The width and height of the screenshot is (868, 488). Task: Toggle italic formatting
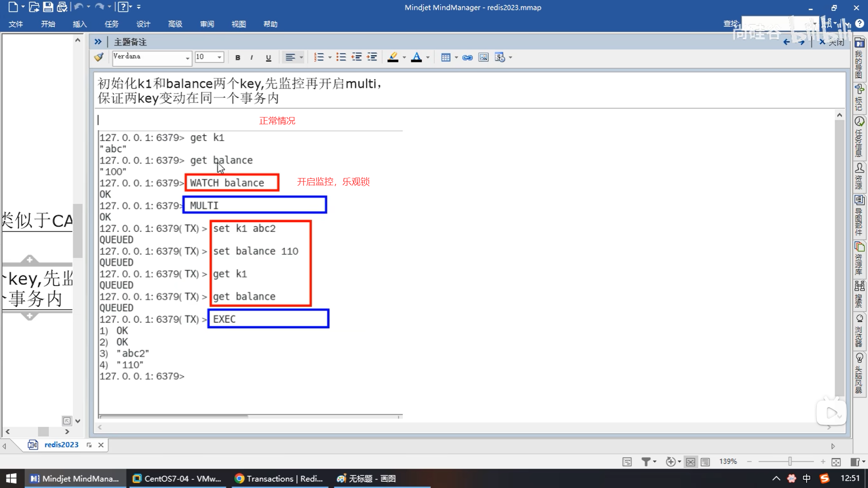[x=251, y=57]
